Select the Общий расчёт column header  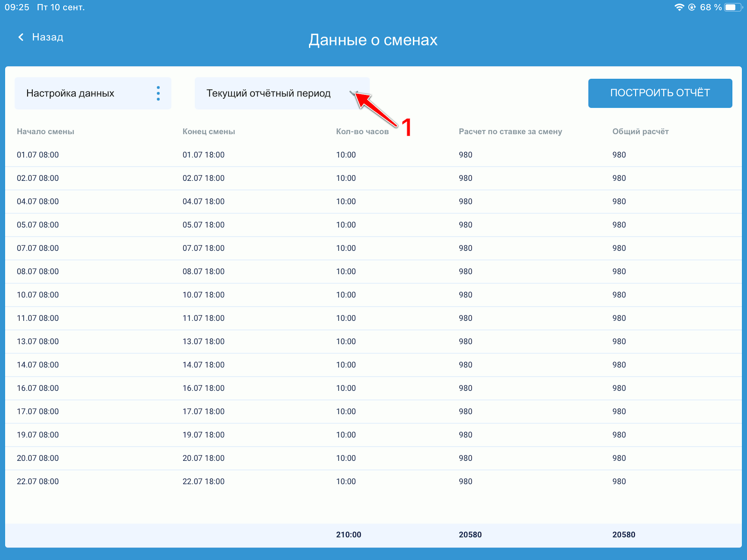coord(640,131)
